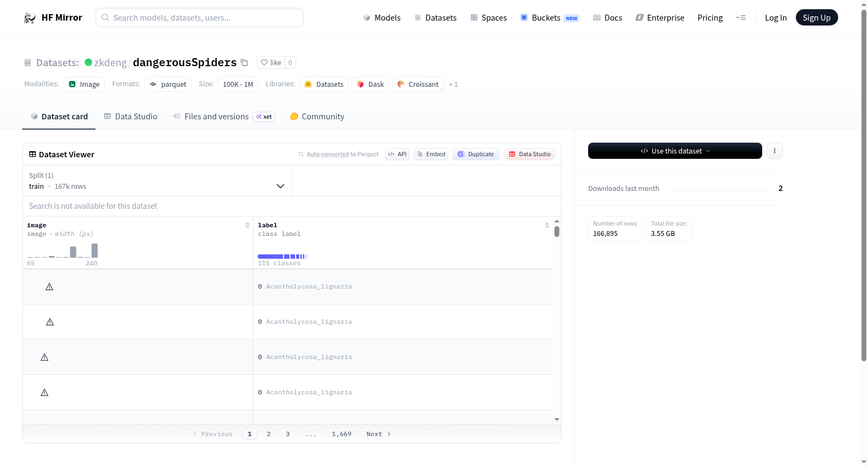Viewport: 868px width, 467px height.
Task: Go to page 3 of viewer
Action: tap(288, 434)
